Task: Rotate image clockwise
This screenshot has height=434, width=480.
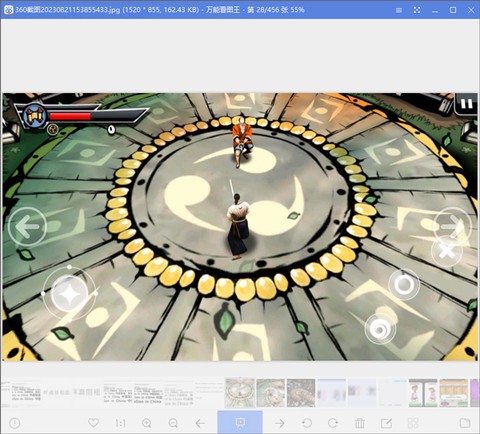Action: pos(333,423)
